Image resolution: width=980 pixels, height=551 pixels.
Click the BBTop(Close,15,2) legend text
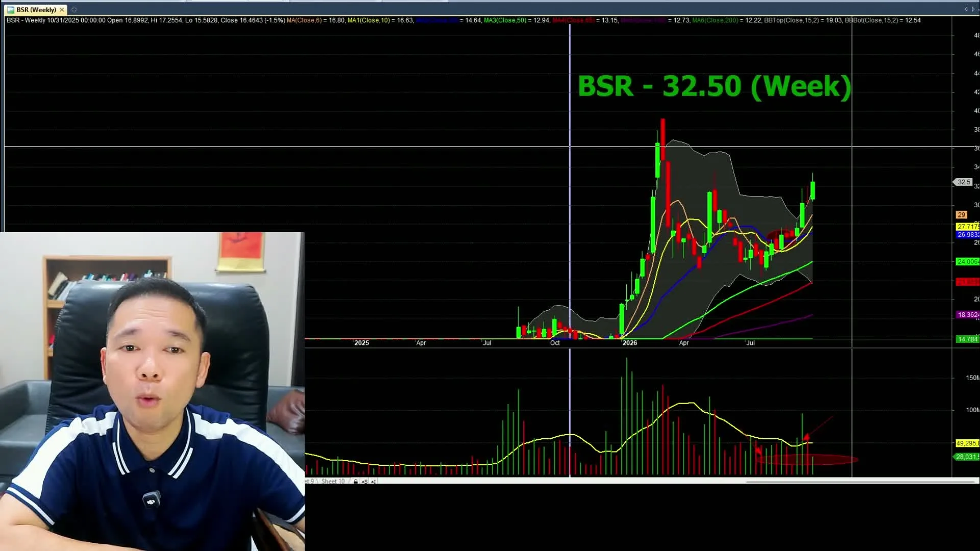click(791, 20)
